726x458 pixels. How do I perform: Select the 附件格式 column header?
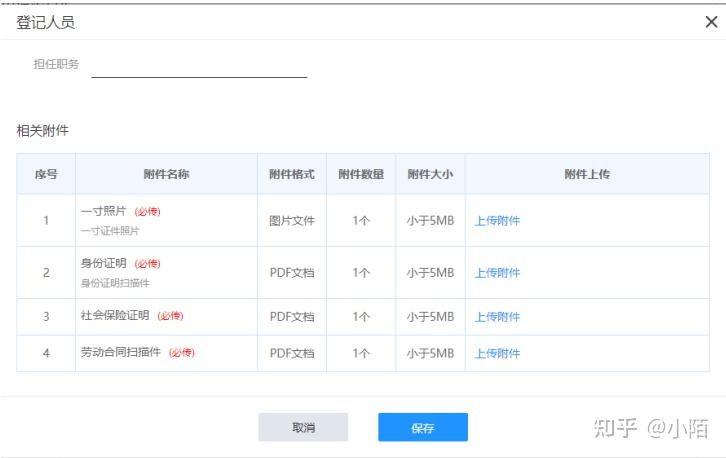[x=291, y=174]
